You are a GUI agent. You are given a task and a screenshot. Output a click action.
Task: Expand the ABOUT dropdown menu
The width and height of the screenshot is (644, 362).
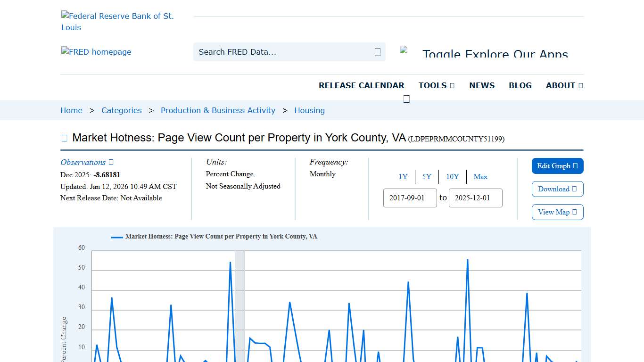[564, 85]
